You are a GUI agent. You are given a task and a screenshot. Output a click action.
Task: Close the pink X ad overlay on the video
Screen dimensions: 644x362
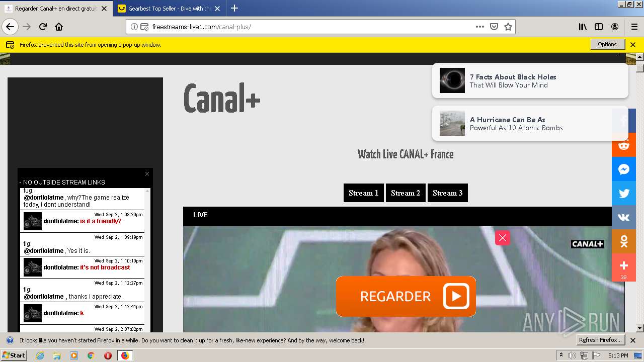[503, 238]
